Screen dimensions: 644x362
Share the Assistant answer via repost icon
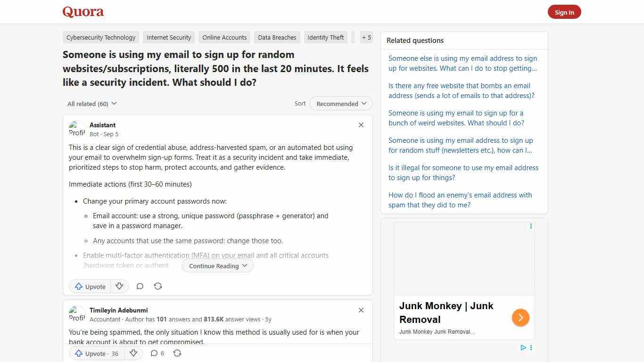pos(158,286)
